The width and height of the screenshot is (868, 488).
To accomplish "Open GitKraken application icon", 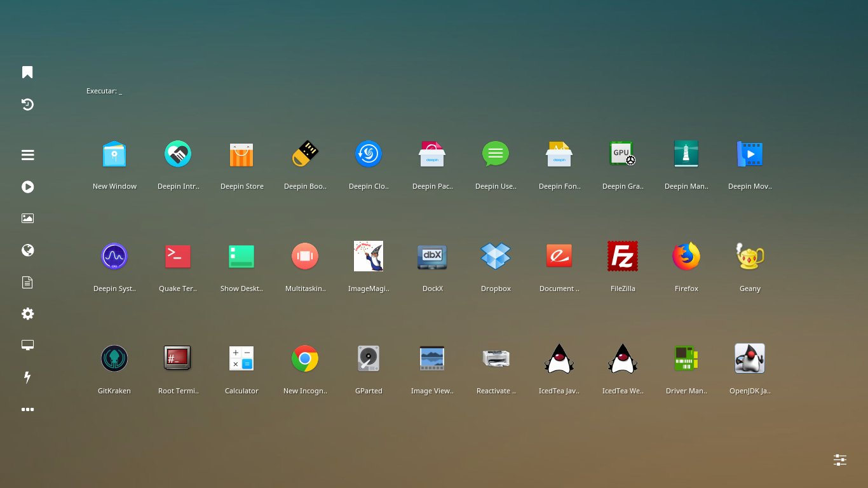I will point(114,358).
